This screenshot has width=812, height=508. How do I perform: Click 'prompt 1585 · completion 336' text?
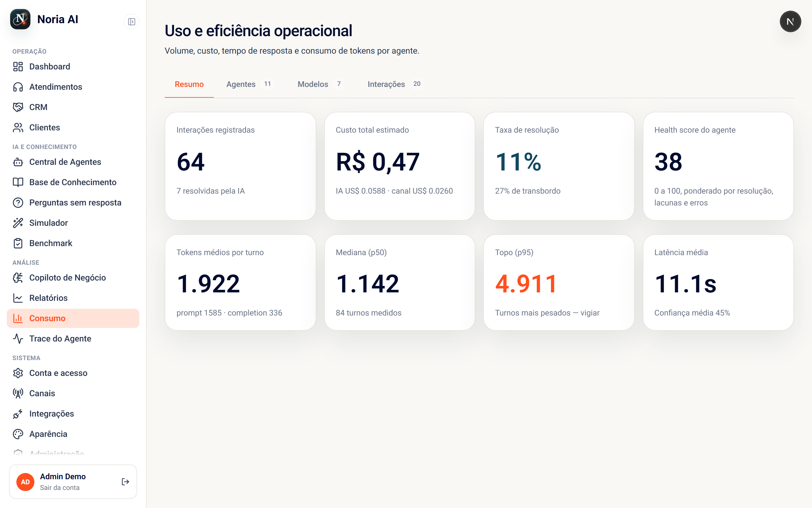tap(229, 313)
